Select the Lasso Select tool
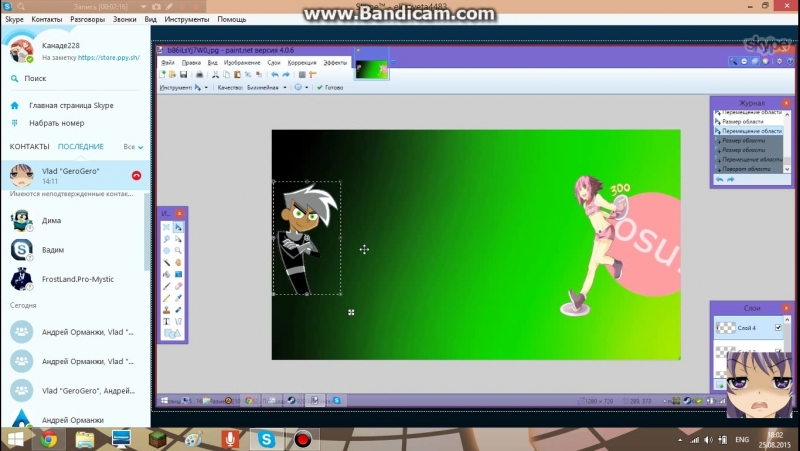Viewport: 800px width, 451px height. [x=166, y=239]
